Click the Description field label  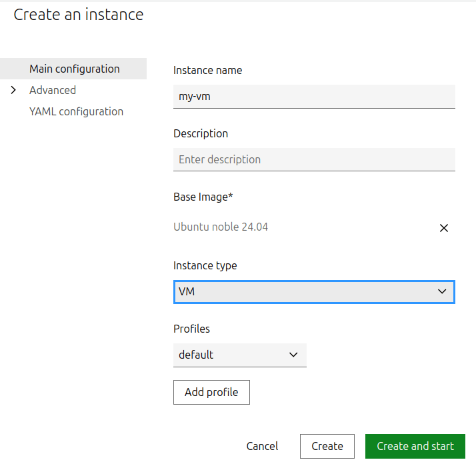(x=201, y=133)
